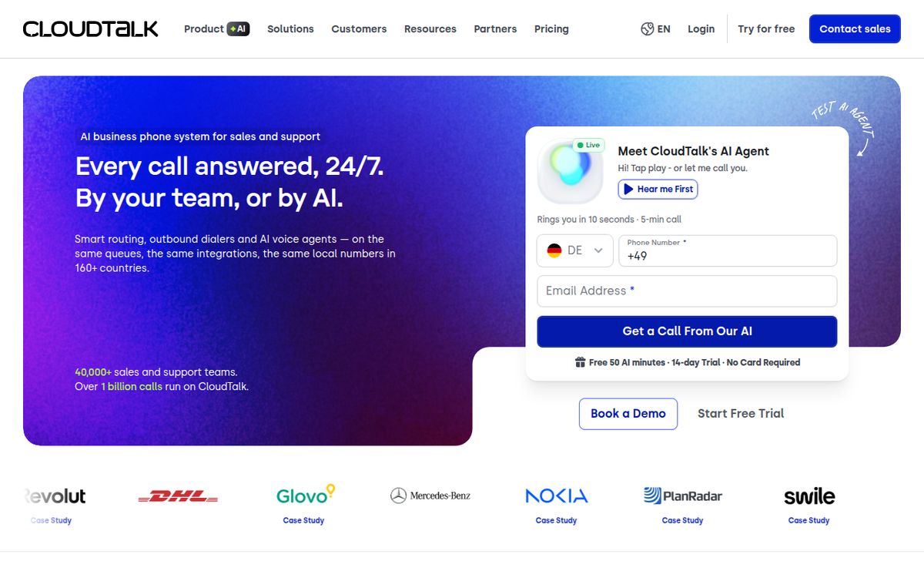The width and height of the screenshot is (924, 578).
Task: Click the Contact sales button
Action: point(855,29)
